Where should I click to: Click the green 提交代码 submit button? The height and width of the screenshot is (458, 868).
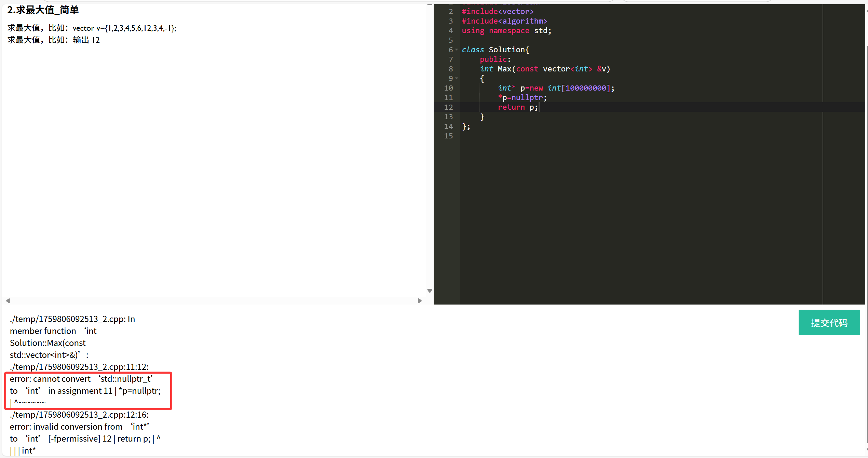click(x=829, y=323)
